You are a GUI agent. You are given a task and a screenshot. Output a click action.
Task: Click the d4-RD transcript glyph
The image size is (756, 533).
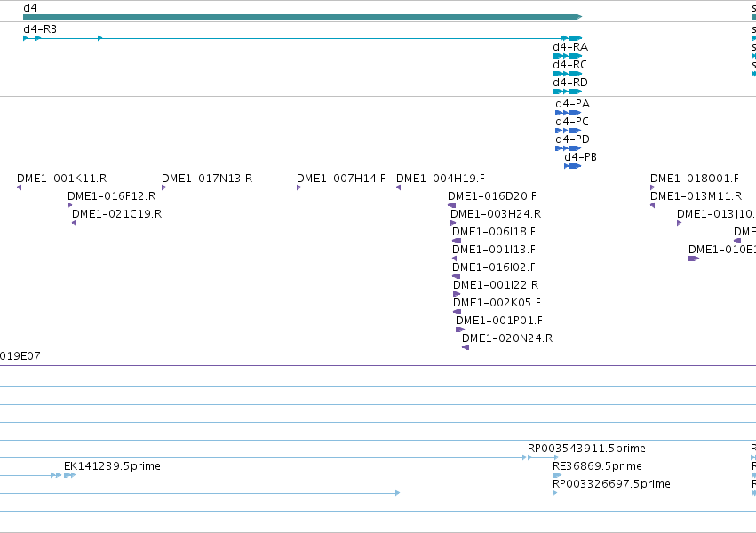coord(568,91)
